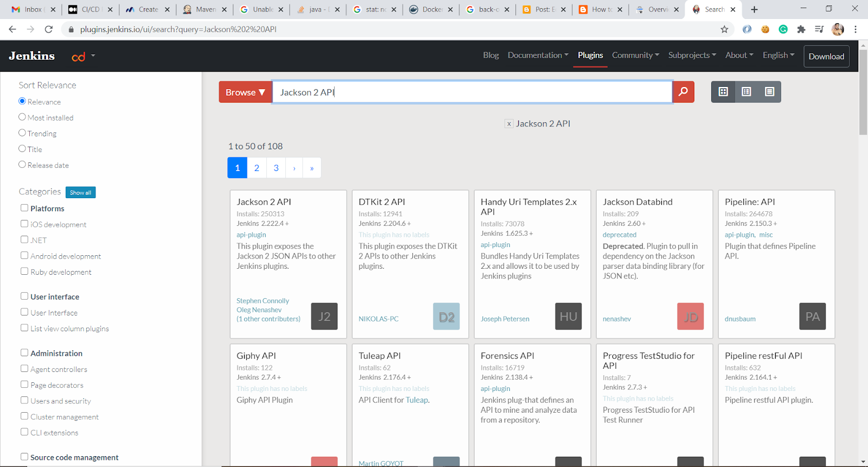Select Trending sort option
Viewport: 868px width, 467px height.
22,132
